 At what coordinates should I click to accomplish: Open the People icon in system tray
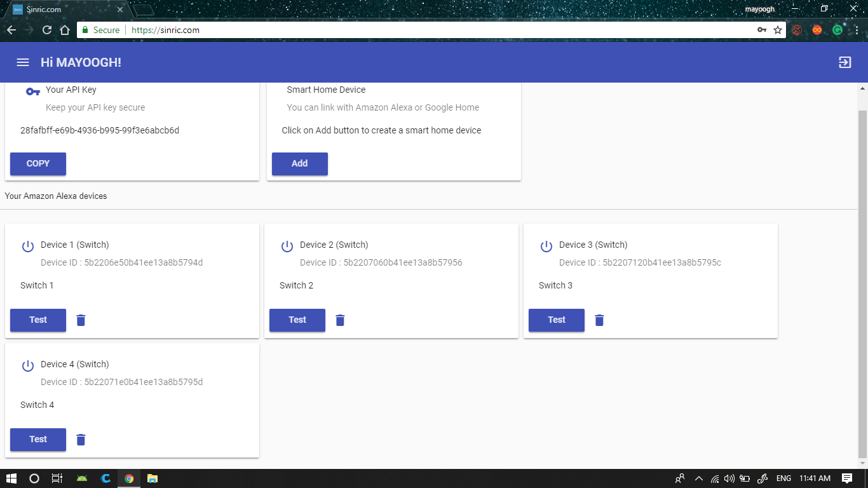(680, 478)
